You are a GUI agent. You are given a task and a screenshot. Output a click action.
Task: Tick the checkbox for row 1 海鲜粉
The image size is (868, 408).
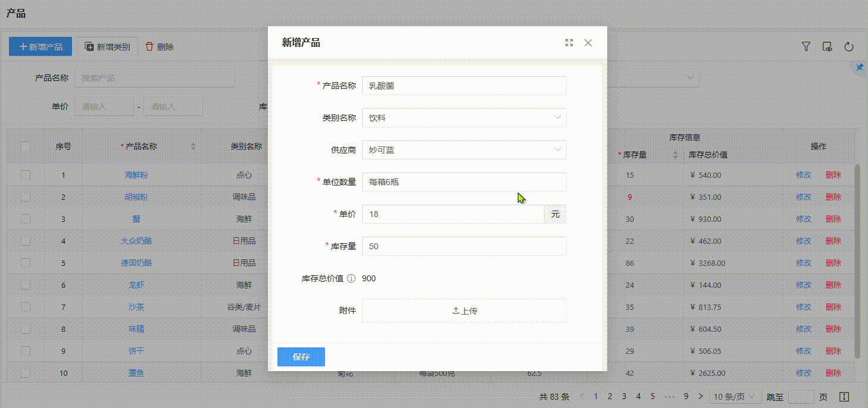pos(26,175)
